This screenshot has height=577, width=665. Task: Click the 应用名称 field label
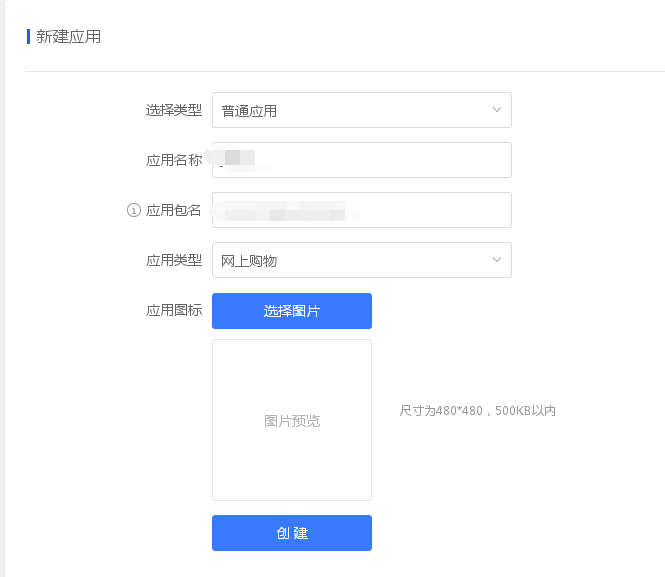[x=173, y=160]
